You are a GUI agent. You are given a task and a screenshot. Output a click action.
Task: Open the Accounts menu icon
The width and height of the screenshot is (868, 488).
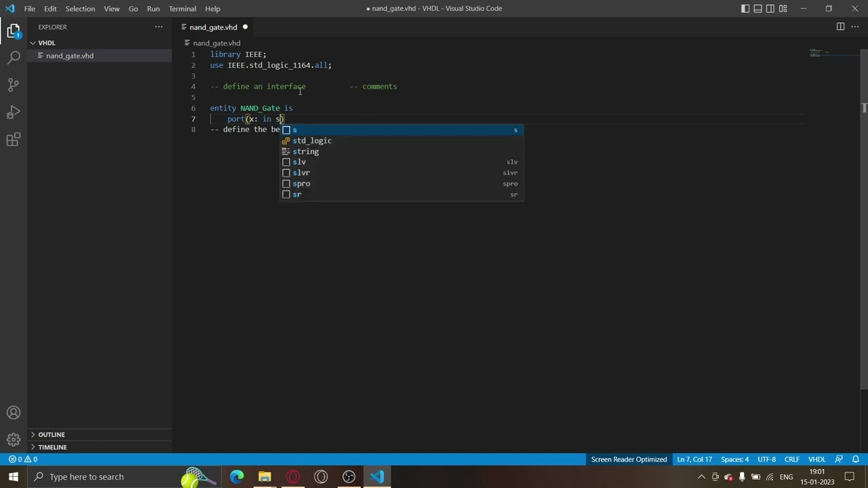tap(14, 413)
